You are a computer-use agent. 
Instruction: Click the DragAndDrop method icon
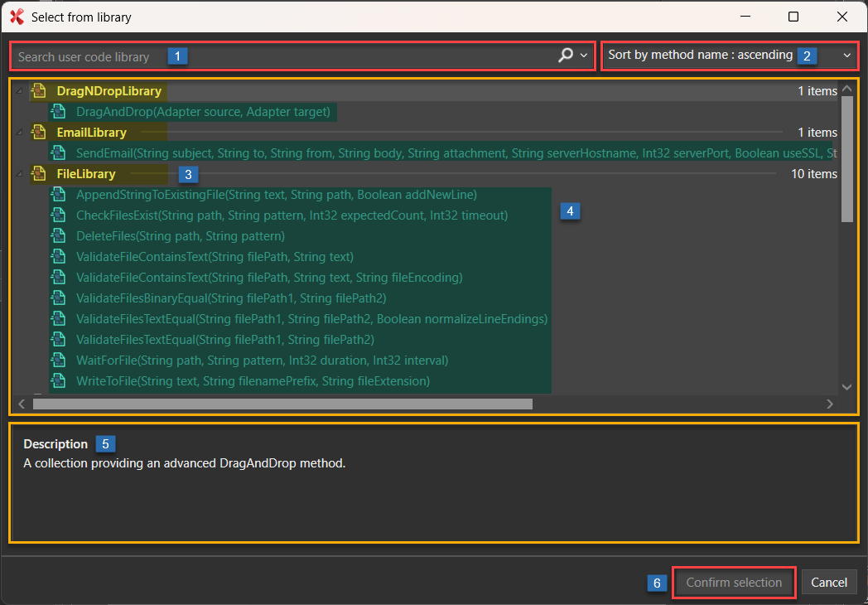click(x=58, y=112)
